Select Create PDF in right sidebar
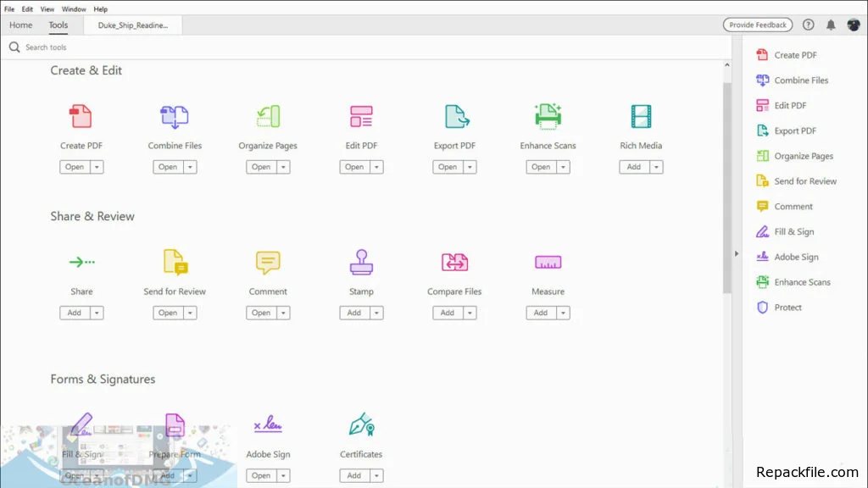Image resolution: width=868 pixels, height=488 pixels. pos(786,55)
